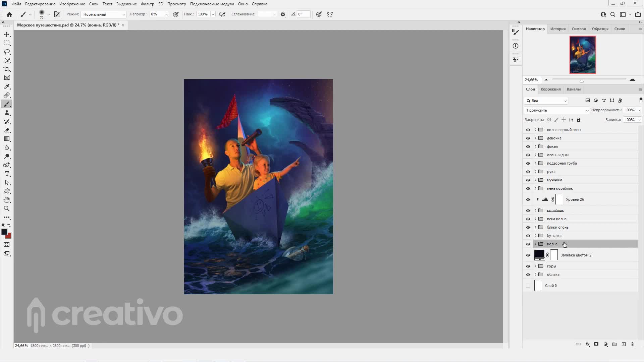Select the Clone Stamp tool
644x362 pixels.
(7, 113)
